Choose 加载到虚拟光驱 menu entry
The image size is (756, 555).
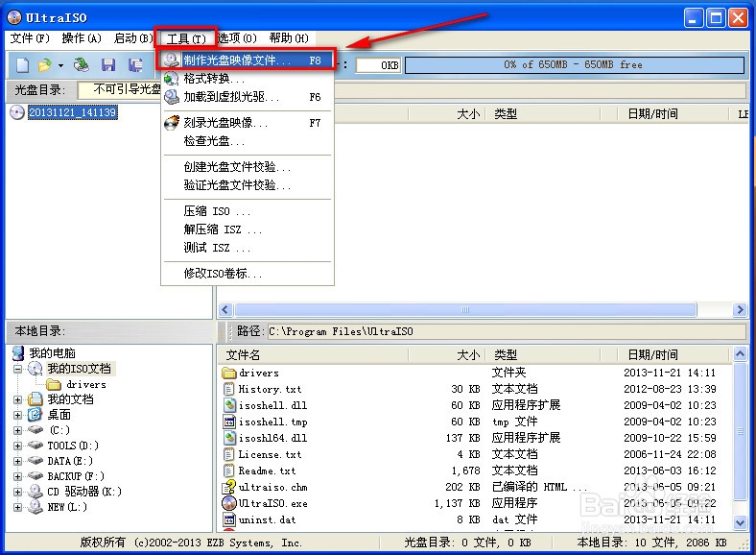coord(248,97)
